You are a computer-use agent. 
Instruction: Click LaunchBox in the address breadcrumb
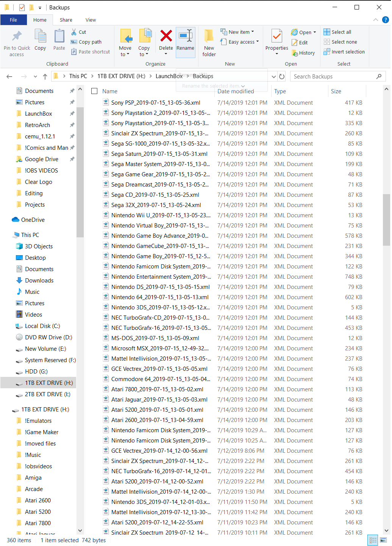[x=169, y=76]
